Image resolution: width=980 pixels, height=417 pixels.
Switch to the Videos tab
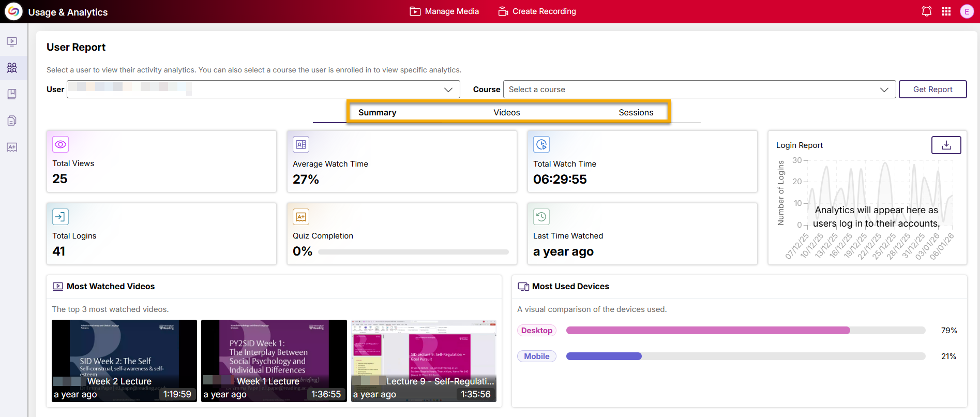pos(506,113)
